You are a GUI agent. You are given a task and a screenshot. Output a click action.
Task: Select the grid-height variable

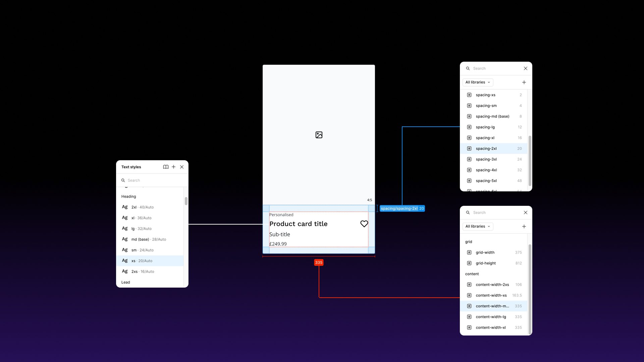pos(494,263)
